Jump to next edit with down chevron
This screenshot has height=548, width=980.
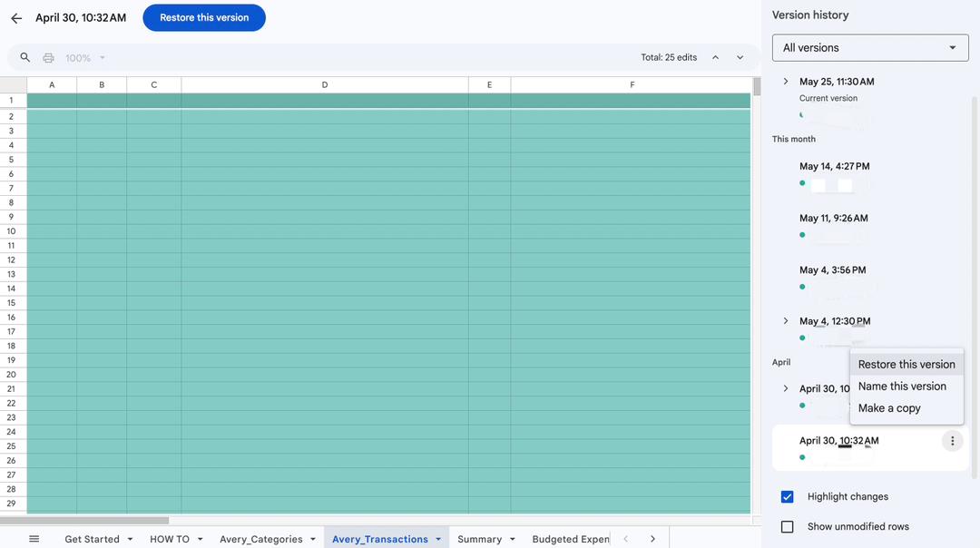740,57
